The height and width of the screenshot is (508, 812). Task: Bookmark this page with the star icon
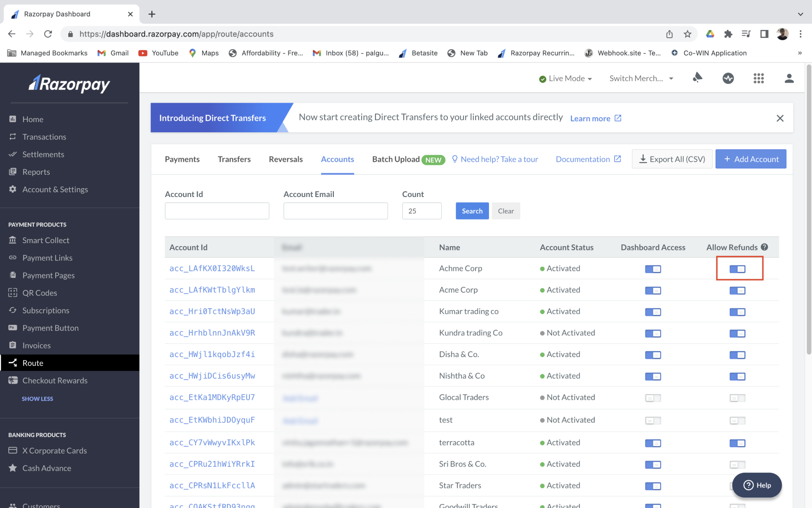[687, 34]
